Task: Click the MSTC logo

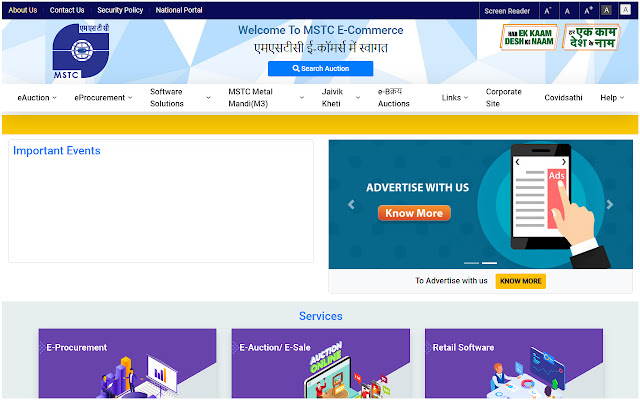Action: click(81, 51)
